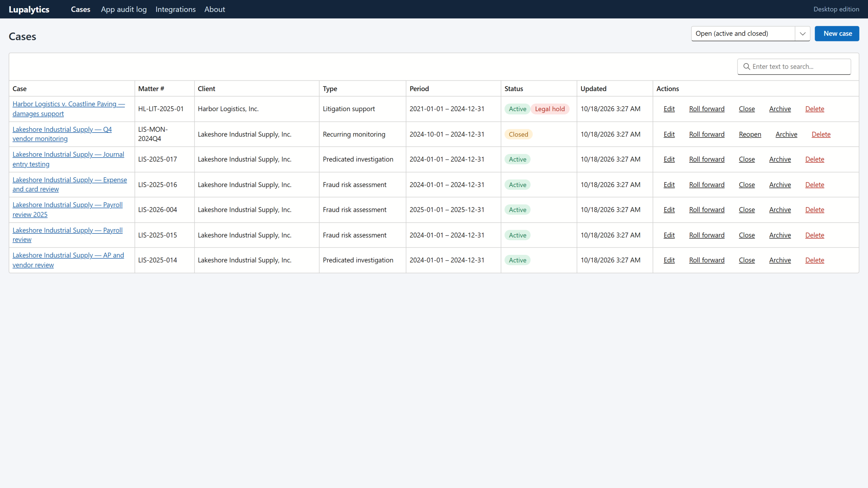868x488 pixels.
Task: Archive the LIS-2026-004 case
Action: pyautogui.click(x=780, y=210)
